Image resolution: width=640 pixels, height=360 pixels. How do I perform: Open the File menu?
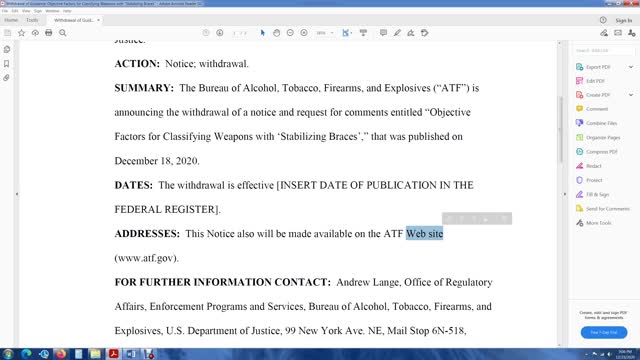click(5, 11)
